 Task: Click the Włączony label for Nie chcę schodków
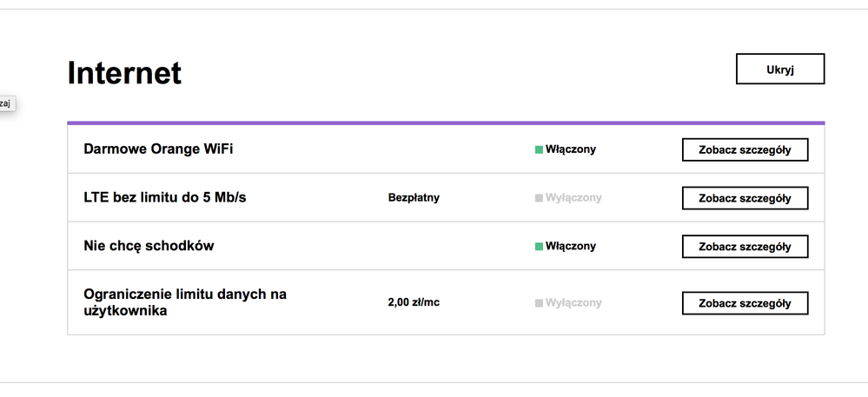click(x=571, y=247)
